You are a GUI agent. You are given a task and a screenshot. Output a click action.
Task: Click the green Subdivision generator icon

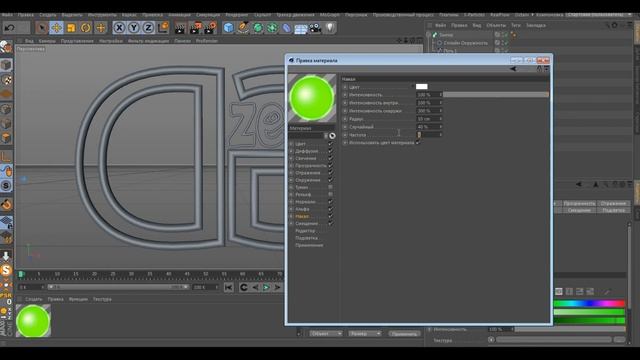click(258, 28)
